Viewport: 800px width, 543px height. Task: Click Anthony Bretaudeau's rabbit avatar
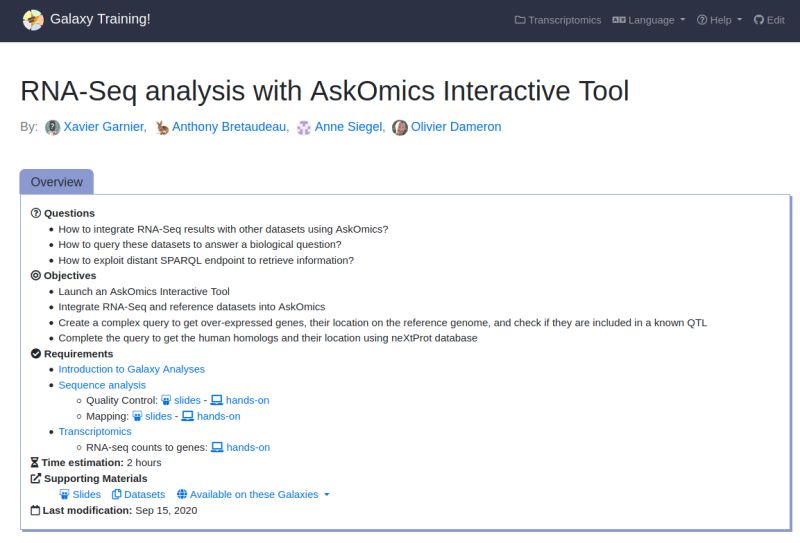pyautogui.click(x=162, y=127)
